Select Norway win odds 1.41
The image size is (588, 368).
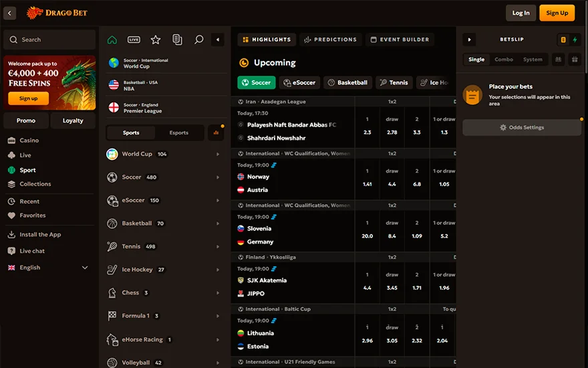367,179
